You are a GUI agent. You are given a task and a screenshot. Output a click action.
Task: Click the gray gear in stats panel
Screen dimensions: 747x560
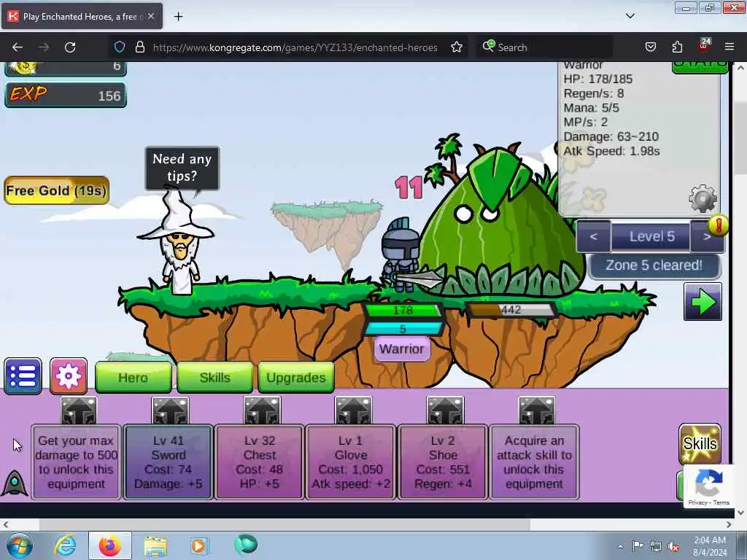[703, 198]
